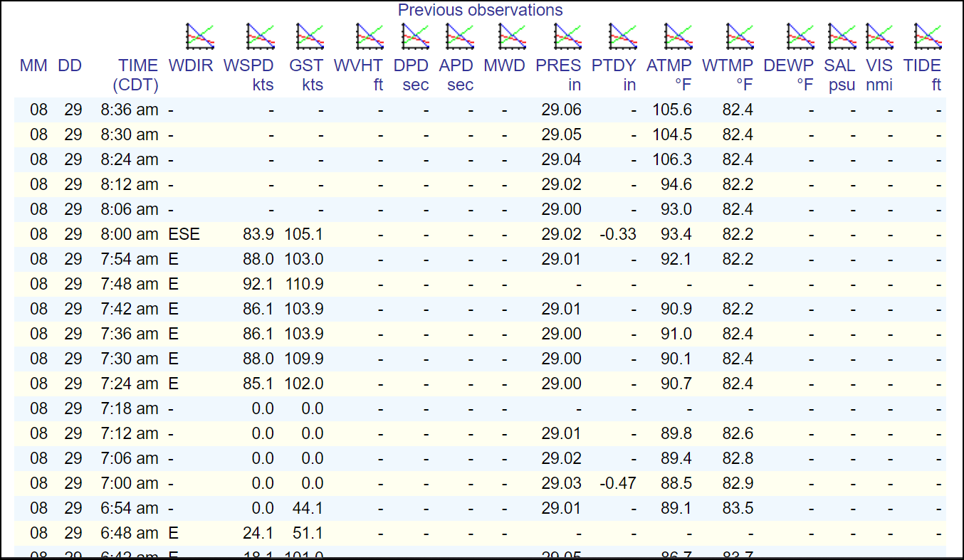Viewport: 964px width, 560px height.
Task: Open the plot icon above ATMP
Action: pyautogui.click(x=678, y=36)
